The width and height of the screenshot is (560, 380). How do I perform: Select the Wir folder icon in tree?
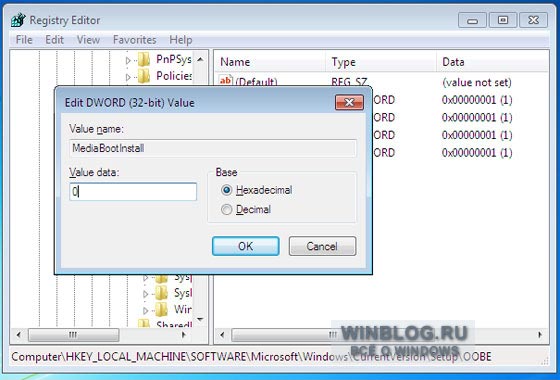[x=161, y=310]
